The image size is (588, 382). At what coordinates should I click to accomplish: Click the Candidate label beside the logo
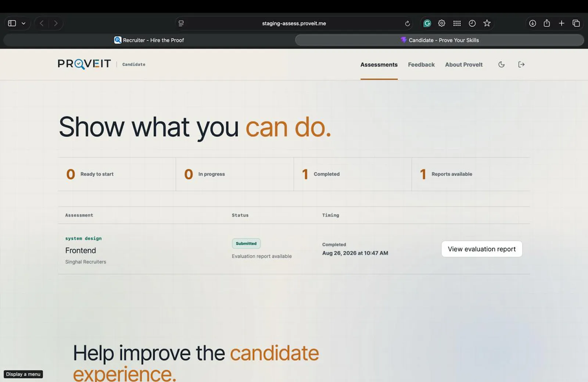click(134, 64)
